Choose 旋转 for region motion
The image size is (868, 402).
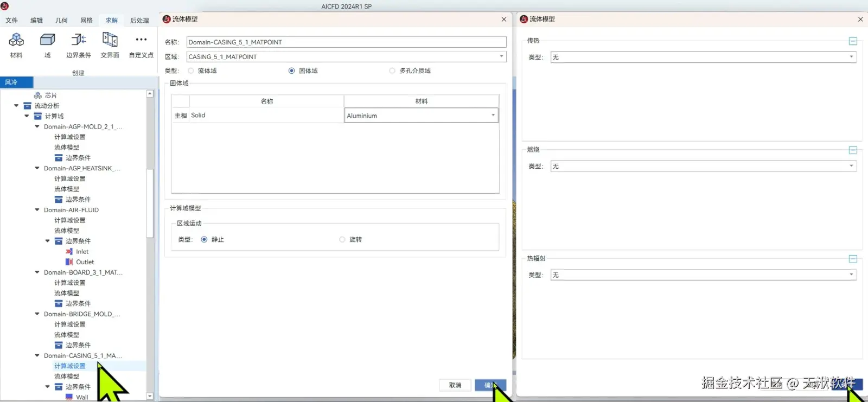(x=342, y=240)
